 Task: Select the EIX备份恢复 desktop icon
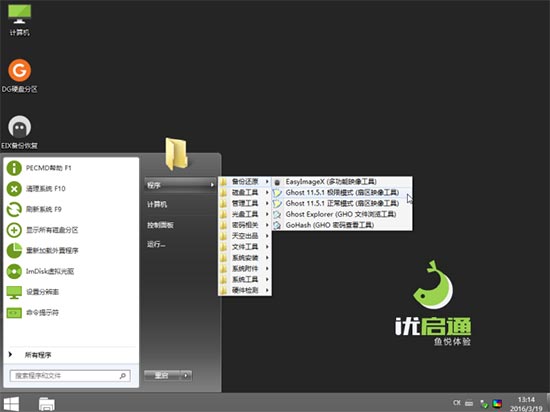(19, 132)
